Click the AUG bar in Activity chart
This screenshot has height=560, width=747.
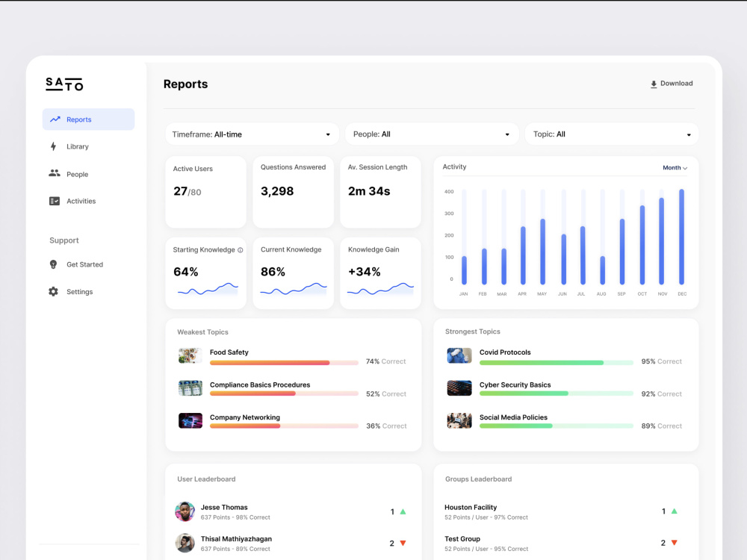click(603, 270)
